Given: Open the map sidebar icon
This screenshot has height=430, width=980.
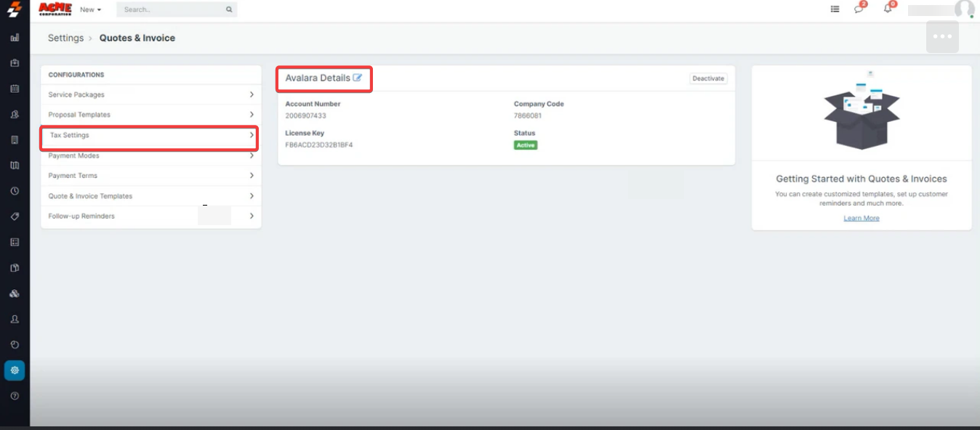Looking at the screenshot, I should 15,166.
